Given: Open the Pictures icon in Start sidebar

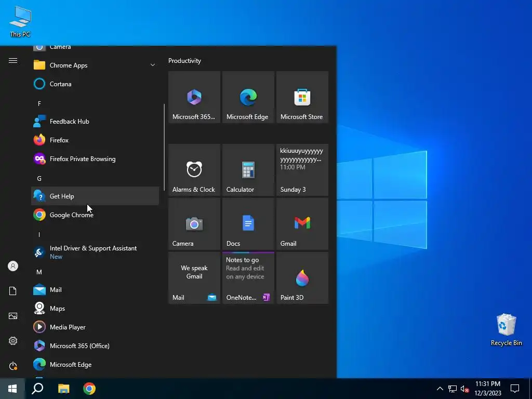Looking at the screenshot, I should [13, 316].
